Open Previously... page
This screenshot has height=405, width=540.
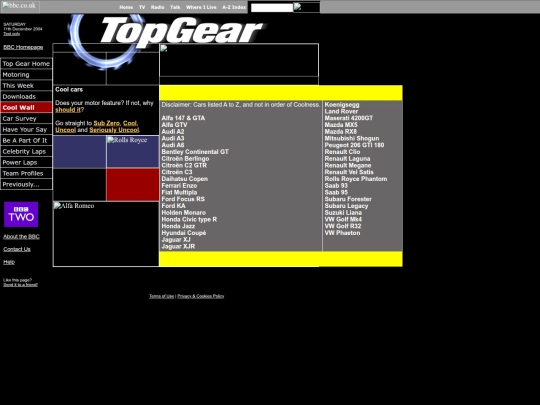point(26,185)
